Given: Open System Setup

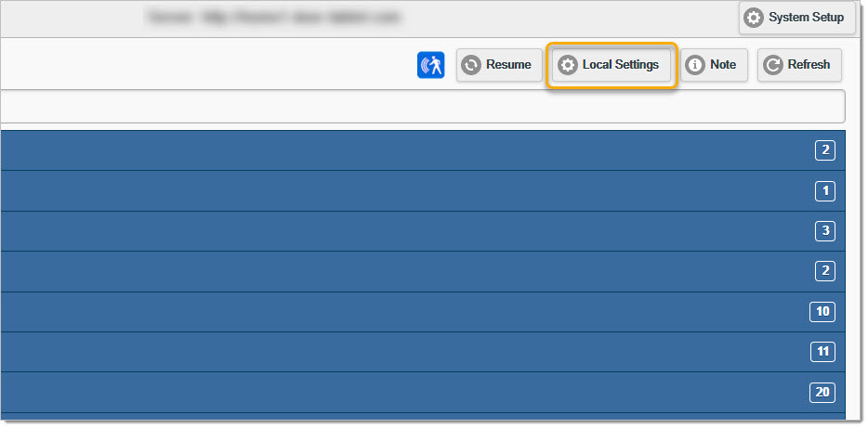Looking at the screenshot, I should pos(797,18).
